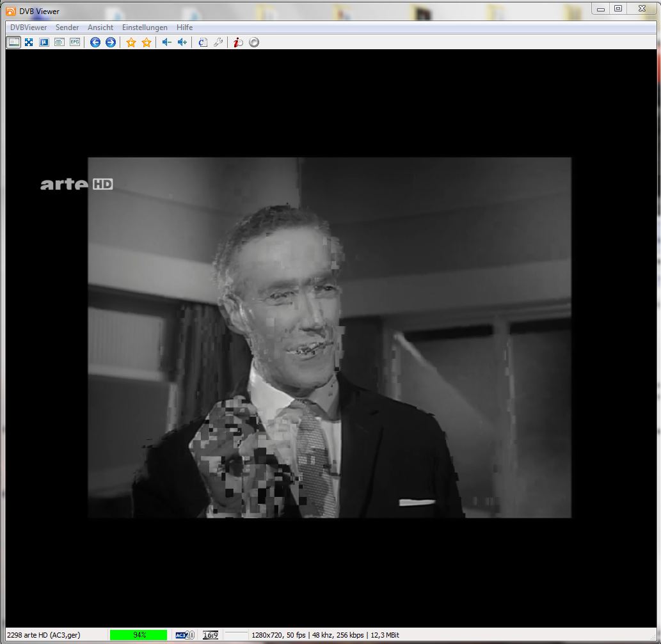The image size is (661, 644).
Task: Click the first orange favorites star
Action: pyautogui.click(x=131, y=42)
